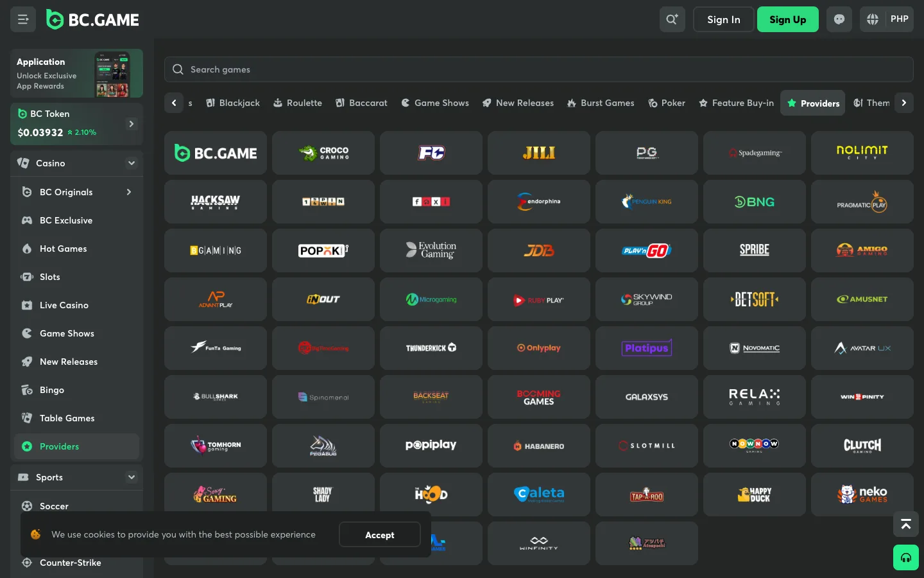Open Bingo in the sidebar
The image size is (924, 578).
point(76,390)
